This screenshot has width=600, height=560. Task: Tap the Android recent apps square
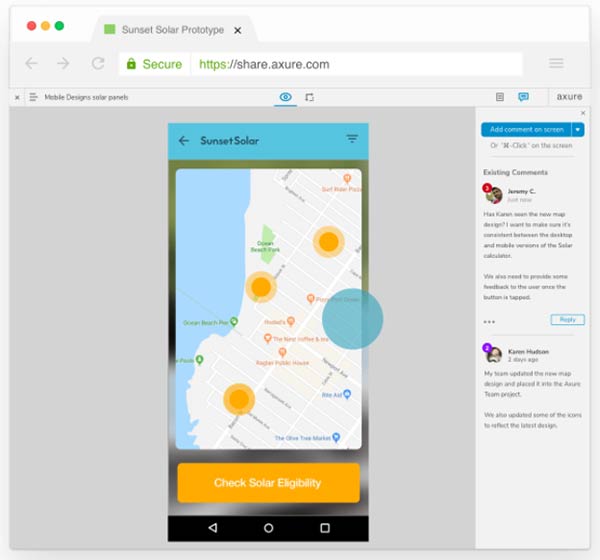325,528
